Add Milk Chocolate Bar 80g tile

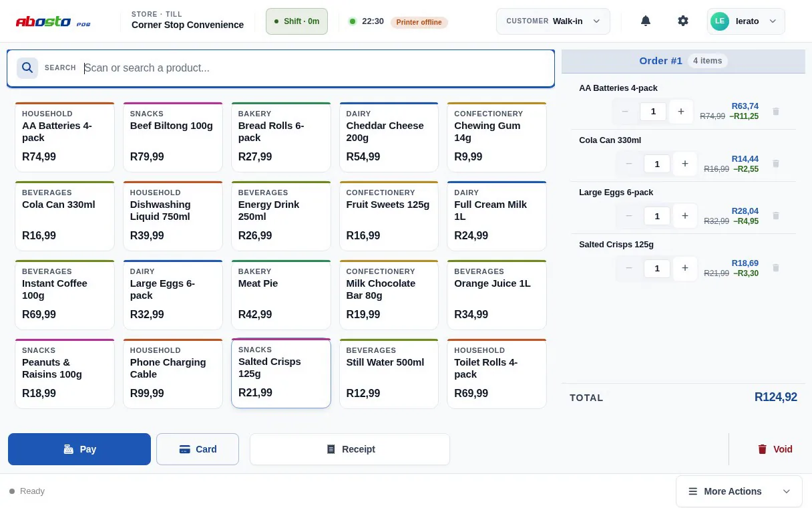[x=389, y=295]
